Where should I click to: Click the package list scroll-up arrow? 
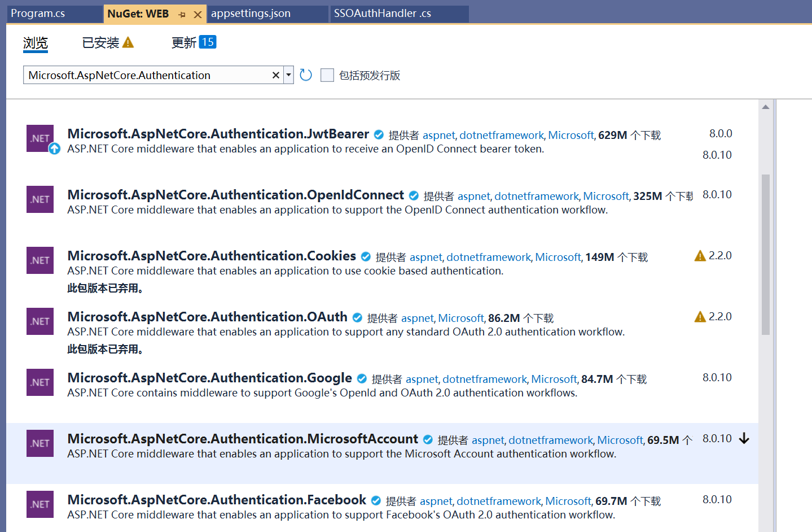(766, 107)
